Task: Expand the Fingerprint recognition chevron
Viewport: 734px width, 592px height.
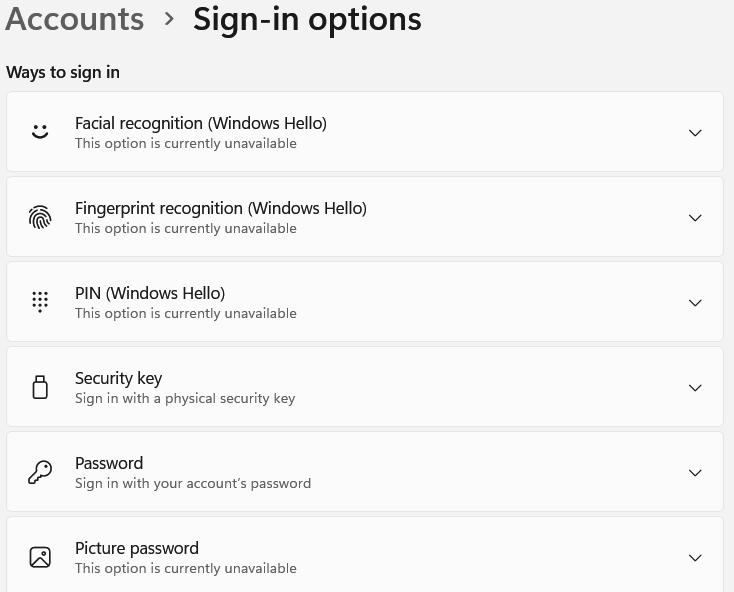Action: (695, 218)
